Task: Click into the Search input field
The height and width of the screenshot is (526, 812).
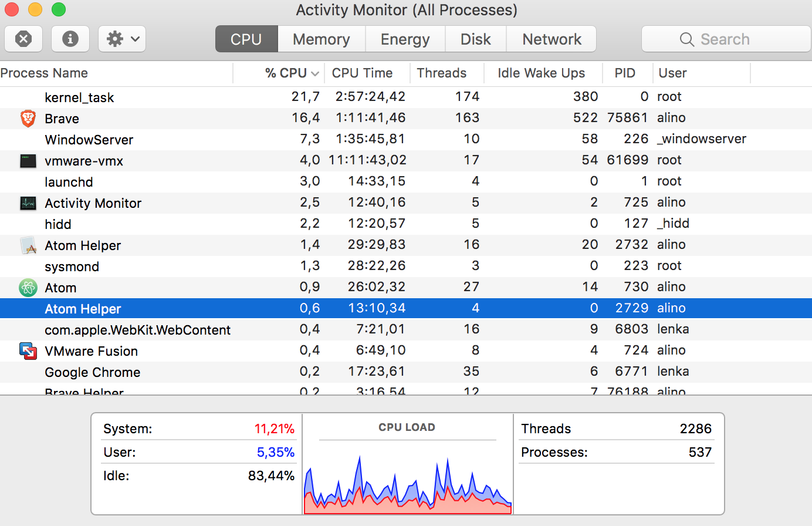Action: [726, 39]
